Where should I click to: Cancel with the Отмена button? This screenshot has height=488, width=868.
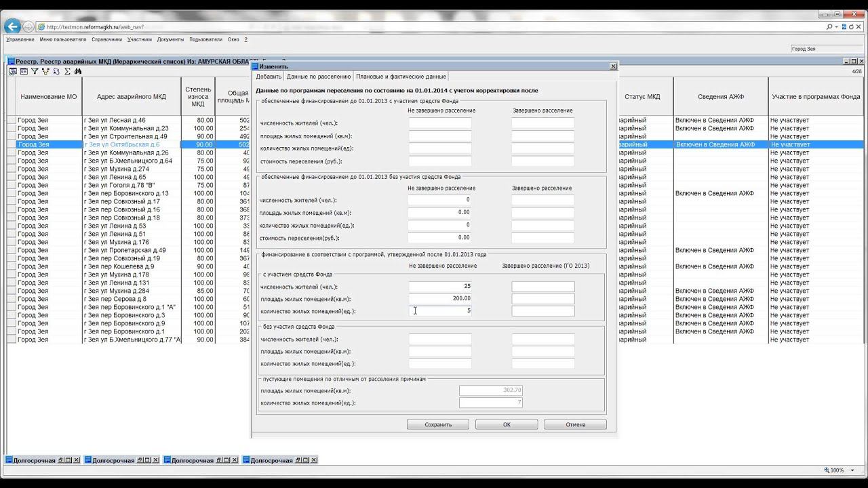pos(575,424)
